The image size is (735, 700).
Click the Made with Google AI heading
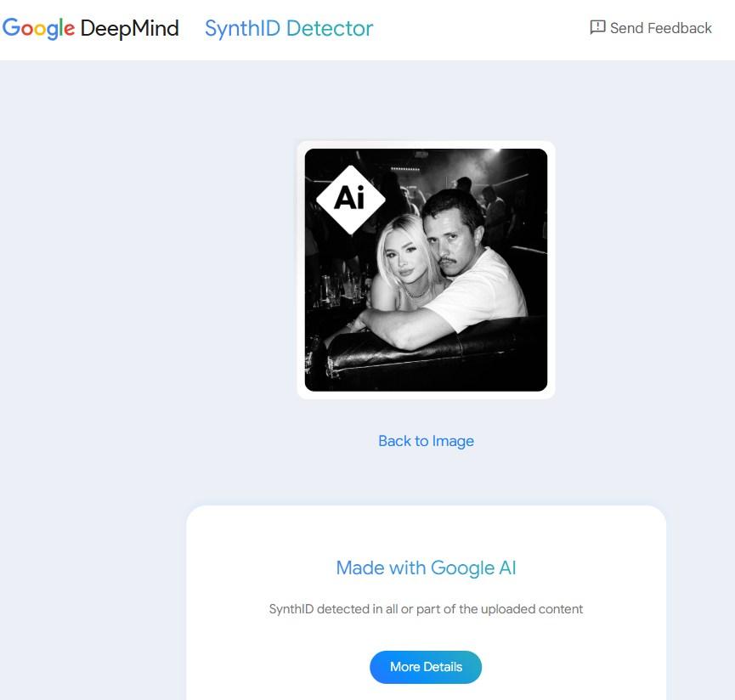pos(426,567)
